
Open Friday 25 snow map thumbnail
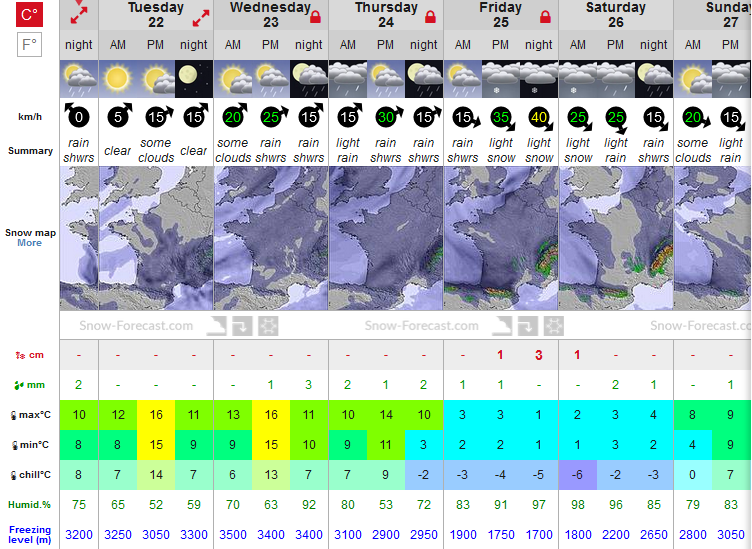[x=501, y=238]
